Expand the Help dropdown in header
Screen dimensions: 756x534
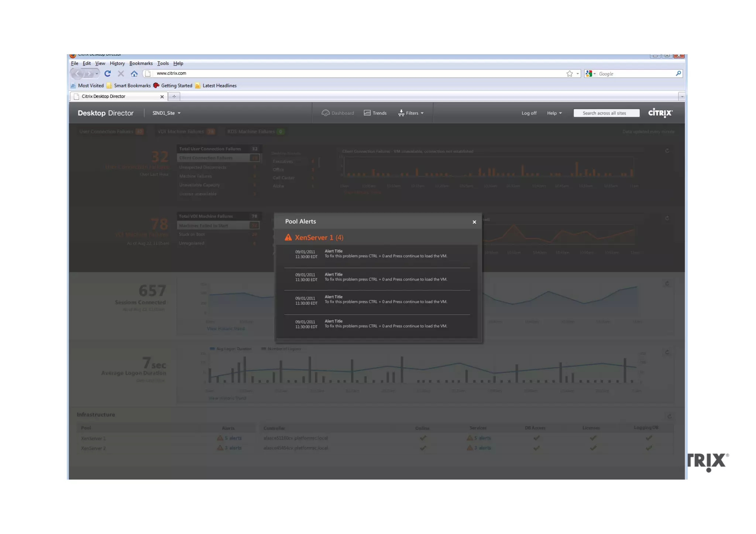click(554, 113)
